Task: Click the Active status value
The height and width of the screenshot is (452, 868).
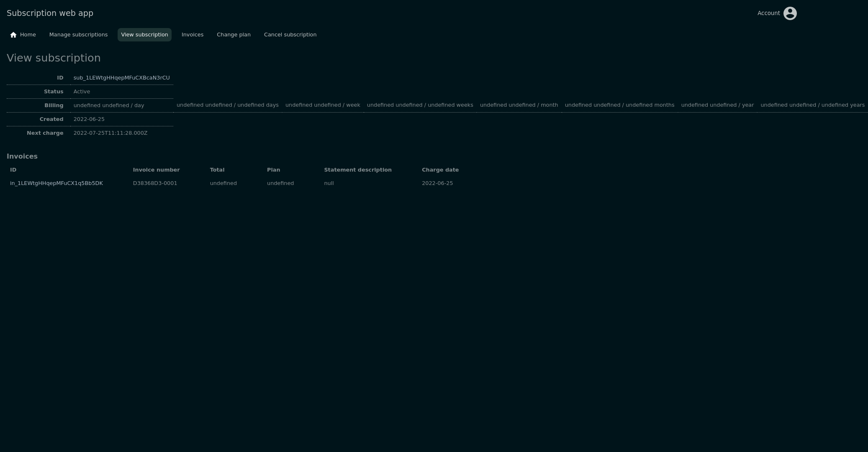Action: pyautogui.click(x=82, y=92)
